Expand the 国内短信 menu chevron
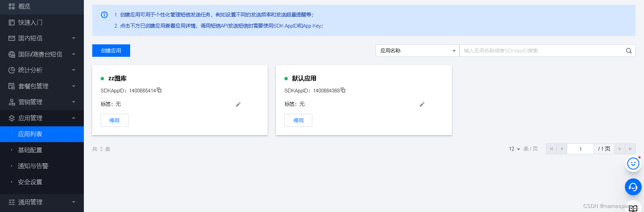 click(x=74, y=38)
